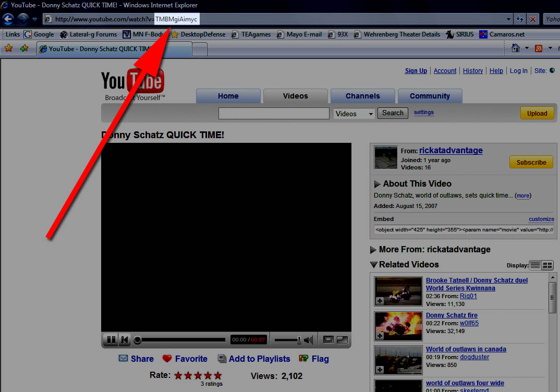The height and width of the screenshot is (392, 560).
Task: Click the browser Back arrow button
Action: 8,19
